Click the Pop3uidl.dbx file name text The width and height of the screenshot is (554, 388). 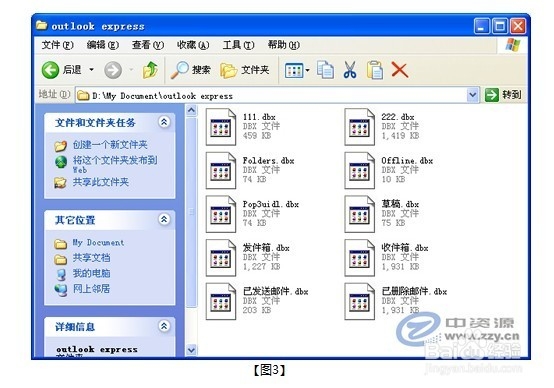(x=271, y=204)
